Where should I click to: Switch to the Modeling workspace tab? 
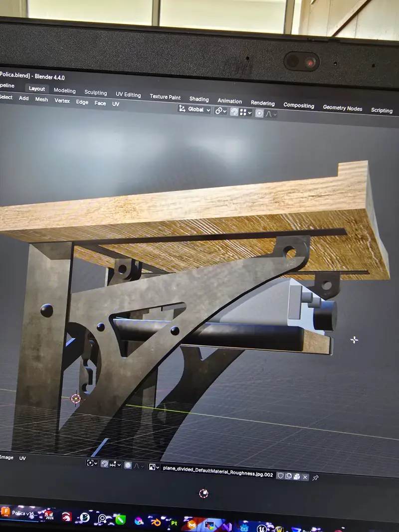pyautogui.click(x=64, y=90)
